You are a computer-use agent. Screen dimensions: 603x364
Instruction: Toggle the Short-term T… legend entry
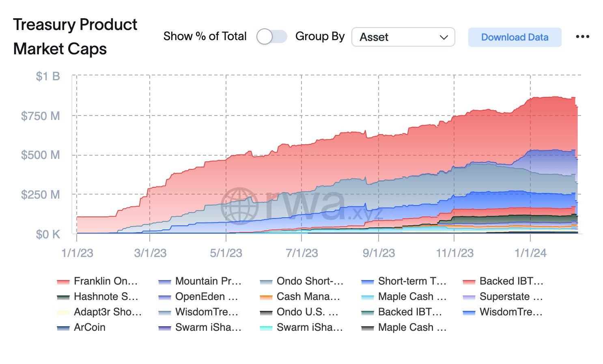click(404, 281)
